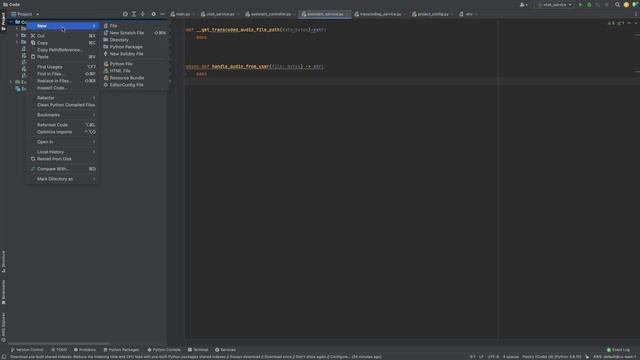Open Search Everywhere magnifier icon
Image resolution: width=640 pixels, height=360 pixels.
[618, 5]
